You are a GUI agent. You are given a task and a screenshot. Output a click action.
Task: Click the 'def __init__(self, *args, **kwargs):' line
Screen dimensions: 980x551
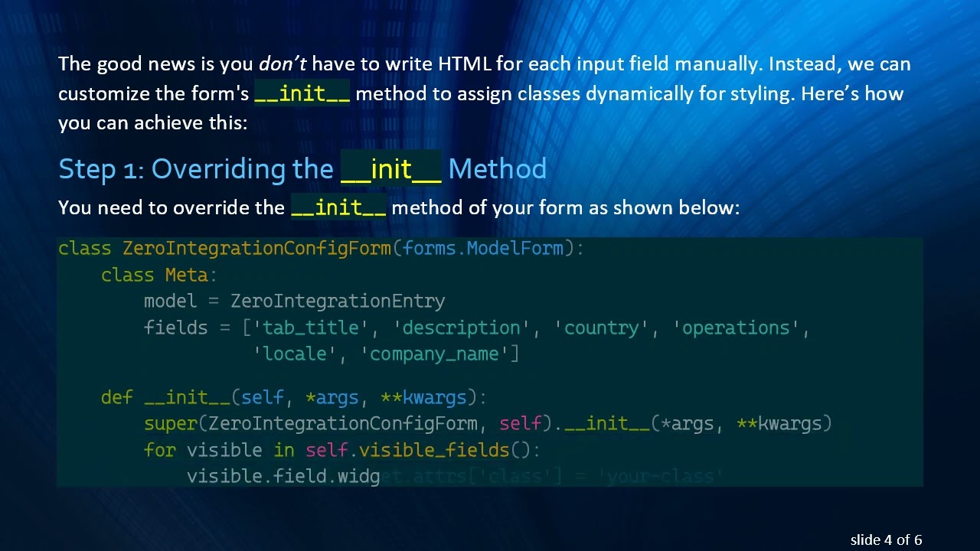tap(294, 397)
